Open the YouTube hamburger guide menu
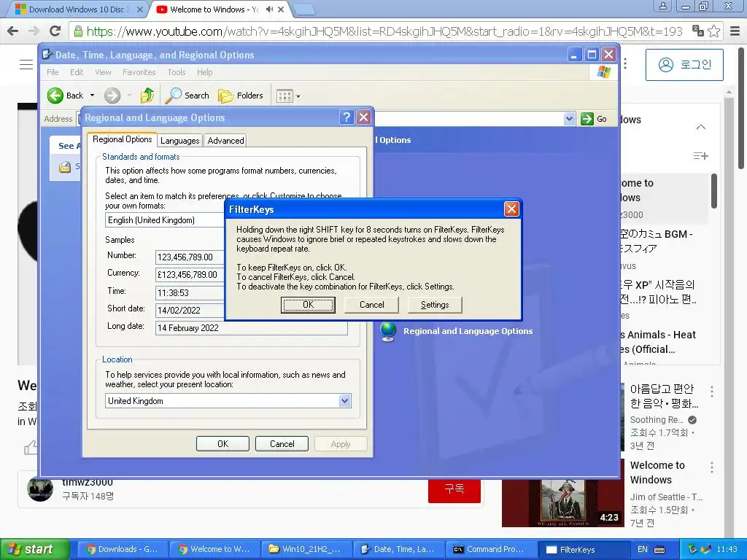Image resolution: width=747 pixels, height=560 pixels. tap(26, 64)
